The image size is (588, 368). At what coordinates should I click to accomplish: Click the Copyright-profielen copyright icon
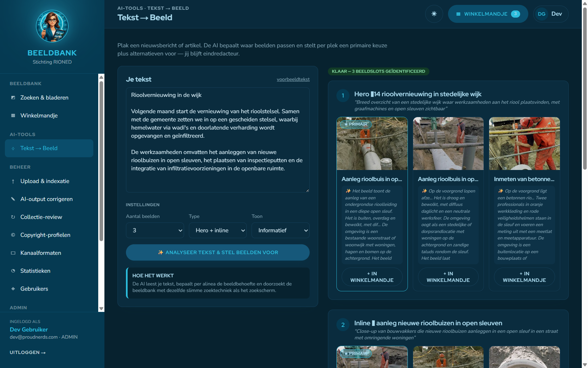click(x=13, y=235)
